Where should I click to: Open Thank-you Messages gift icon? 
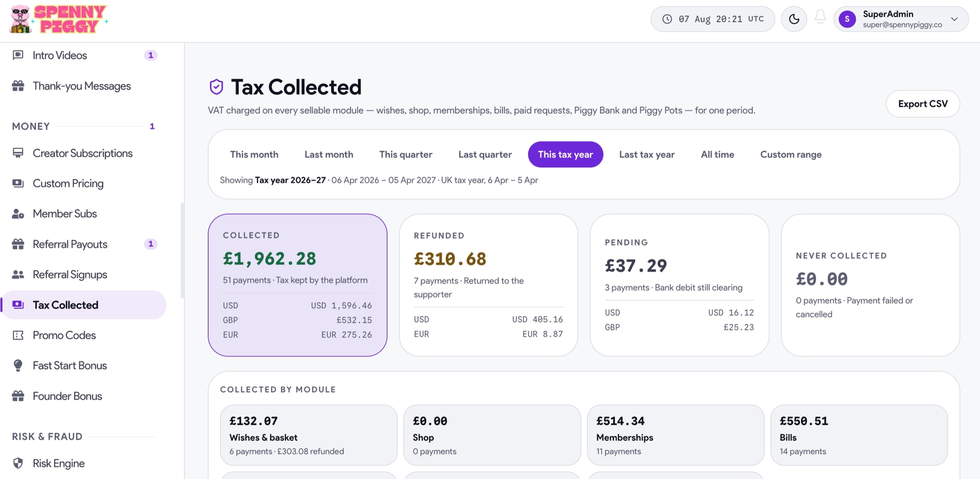(18, 86)
